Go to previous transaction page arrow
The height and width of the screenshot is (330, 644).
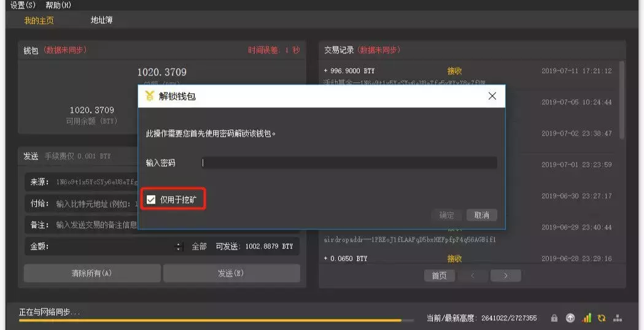coord(473,275)
